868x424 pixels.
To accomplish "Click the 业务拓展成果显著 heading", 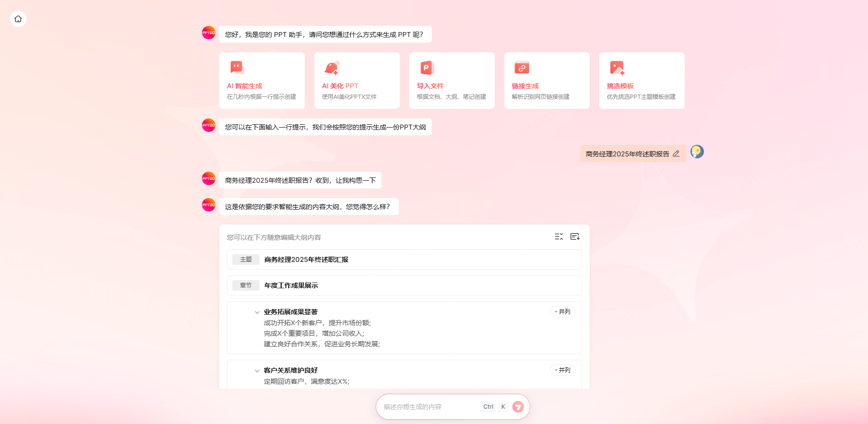I will pyautogui.click(x=291, y=312).
